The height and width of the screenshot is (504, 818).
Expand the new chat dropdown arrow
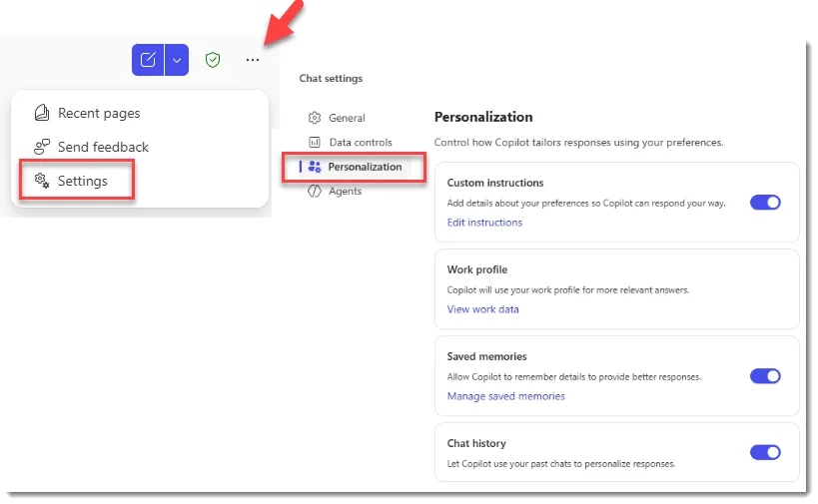pos(176,60)
